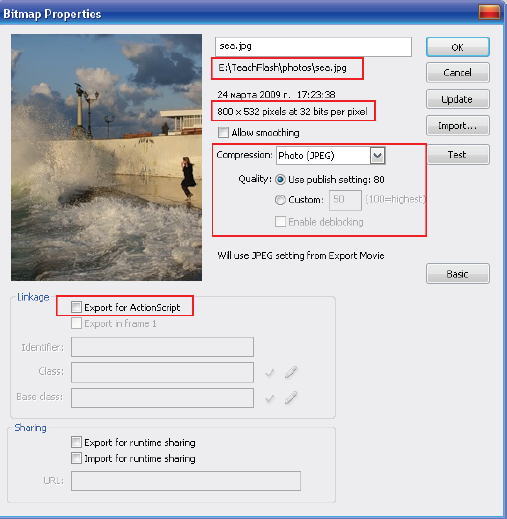Screen dimensions: 507x519
Task: Click validate checkmark icon beside Class
Action: [270, 373]
